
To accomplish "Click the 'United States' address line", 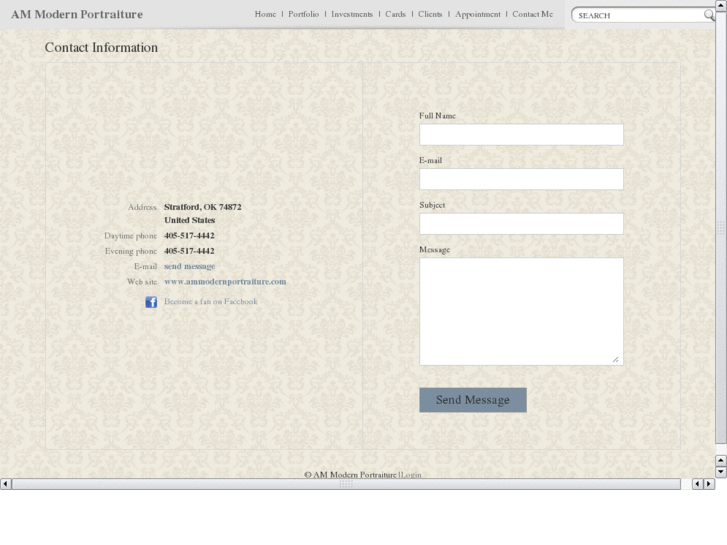I will point(190,220).
